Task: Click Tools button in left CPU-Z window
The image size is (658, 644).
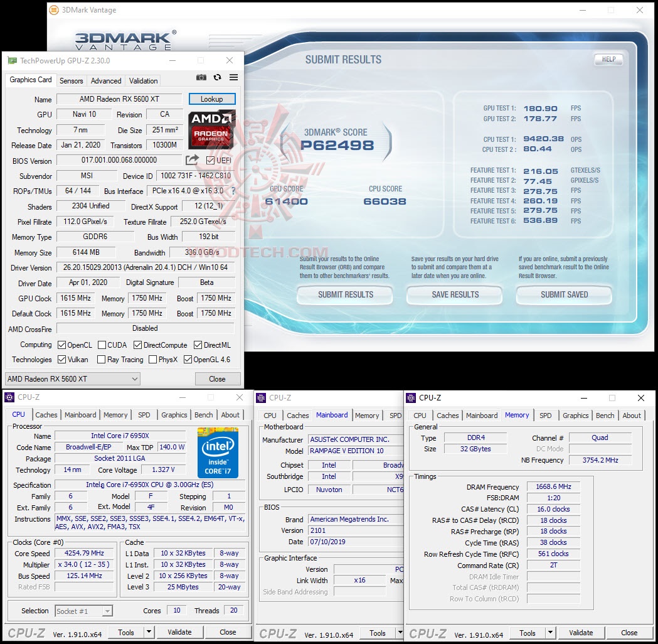Action: 126,632
